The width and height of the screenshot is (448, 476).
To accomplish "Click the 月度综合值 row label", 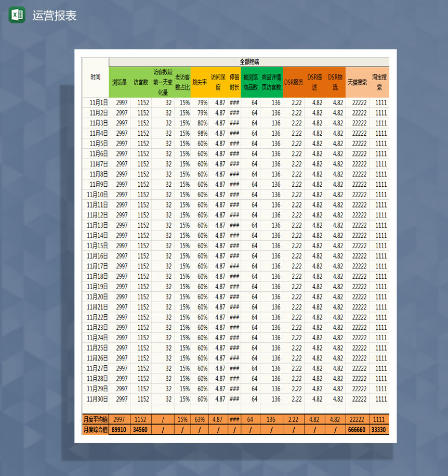I will tap(96, 430).
